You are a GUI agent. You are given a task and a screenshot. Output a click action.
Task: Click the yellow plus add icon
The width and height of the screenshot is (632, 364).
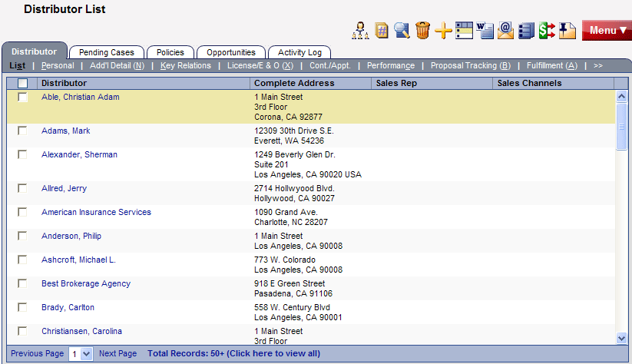[443, 30]
